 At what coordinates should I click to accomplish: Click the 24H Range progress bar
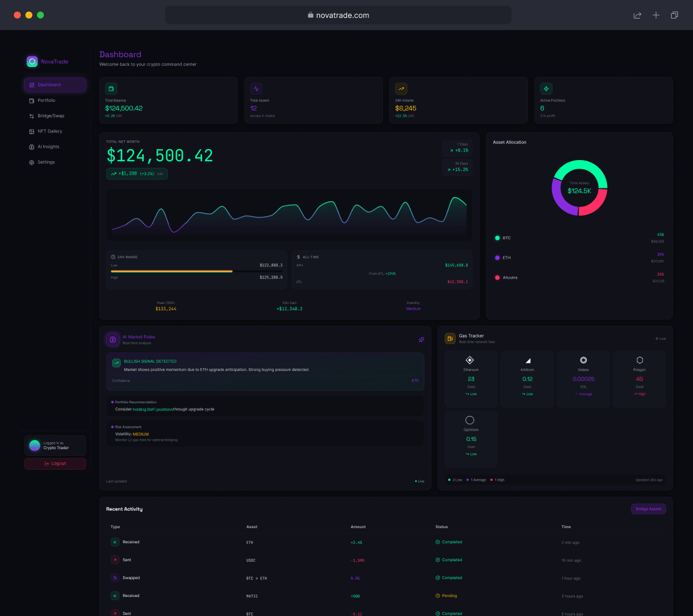[197, 271]
